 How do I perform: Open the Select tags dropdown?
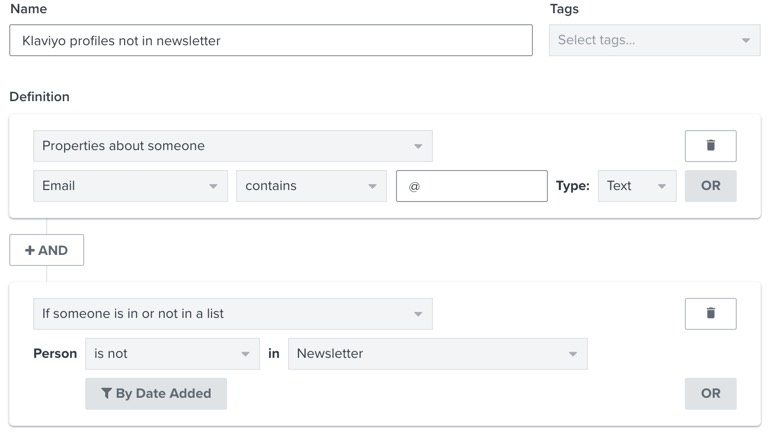tap(654, 41)
